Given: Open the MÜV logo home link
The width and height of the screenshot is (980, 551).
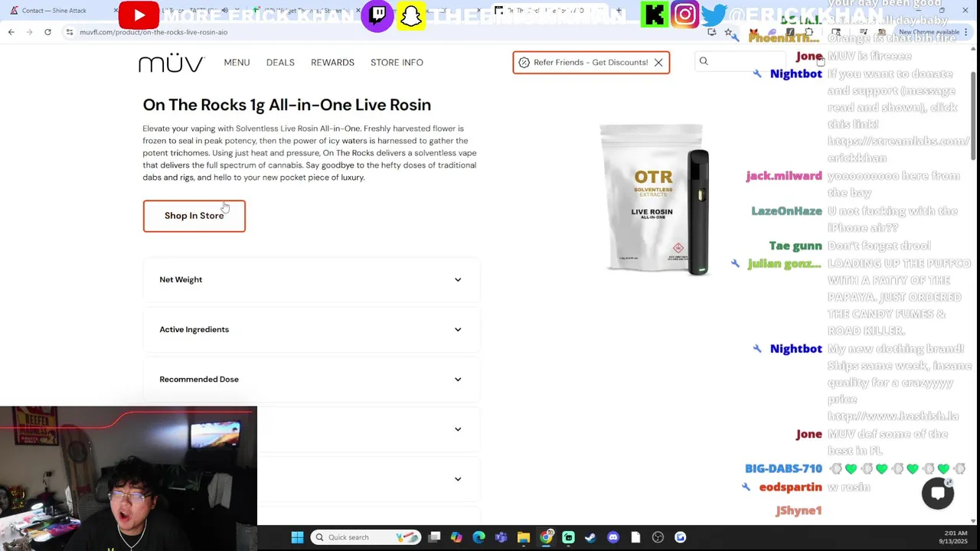Looking at the screenshot, I should (171, 63).
